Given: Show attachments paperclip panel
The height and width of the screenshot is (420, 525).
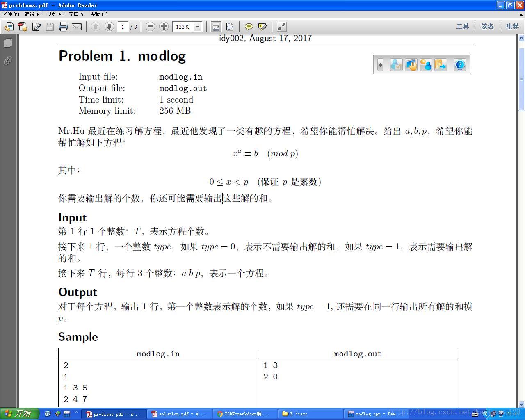Looking at the screenshot, I should [x=8, y=60].
